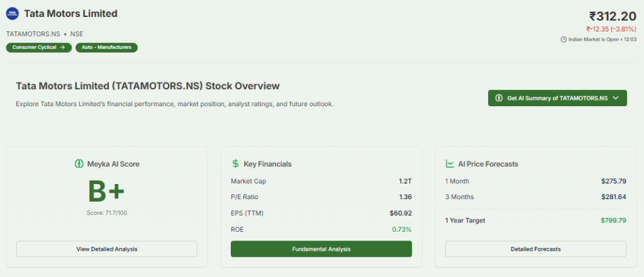The height and width of the screenshot is (277, 644).
Task: Open the Auto - Manufacturers industry tag
Action: click(106, 48)
